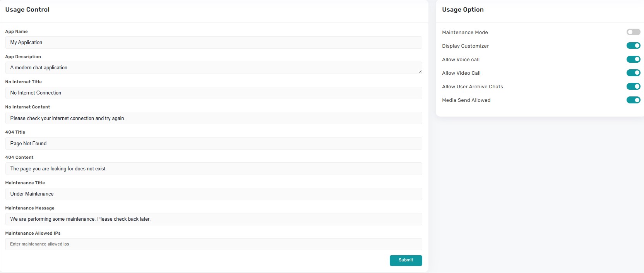Click the Maintenance Allowed IPs input
Screen dimensions: 644x273
pyautogui.click(x=213, y=244)
